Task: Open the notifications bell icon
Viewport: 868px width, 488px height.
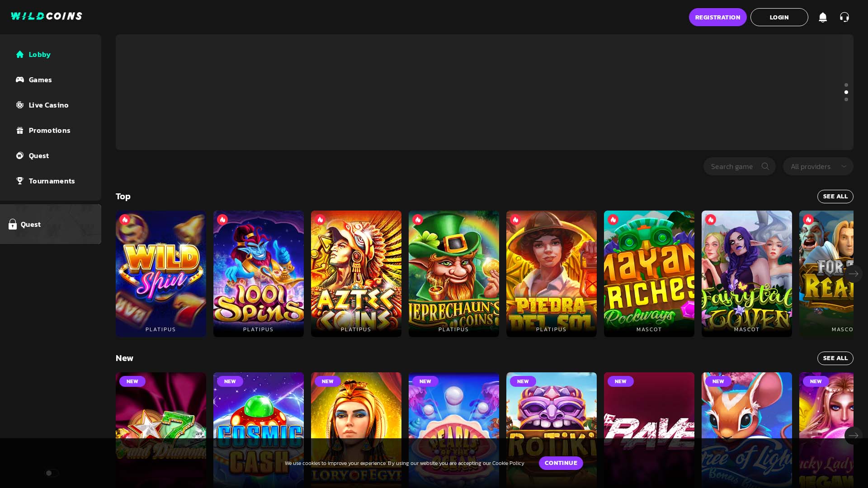Action: (823, 17)
